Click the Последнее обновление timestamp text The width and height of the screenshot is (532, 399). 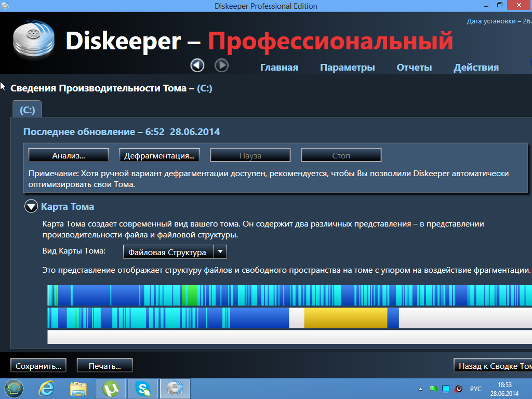click(122, 131)
